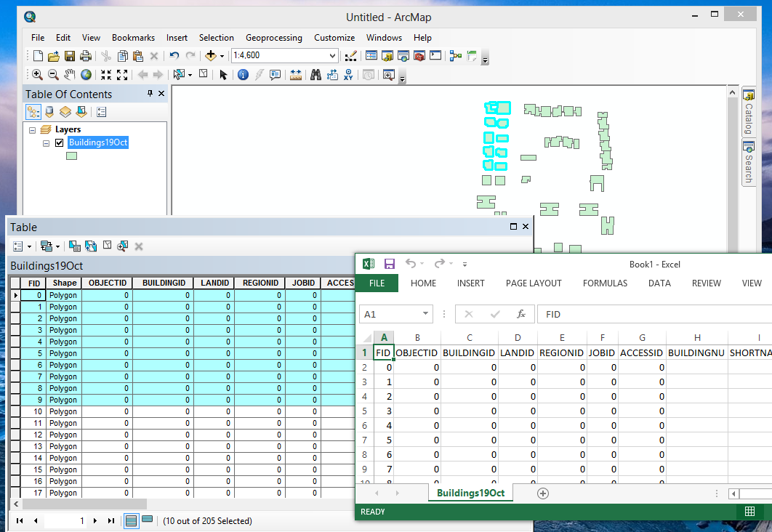Image resolution: width=772 pixels, height=532 pixels.
Task: Activate the Zoom In tool
Action: (x=36, y=75)
